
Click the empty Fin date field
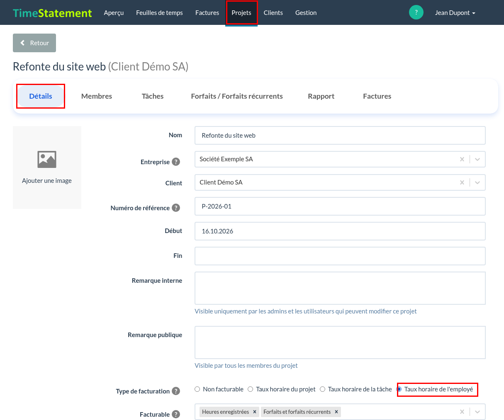(x=340, y=256)
